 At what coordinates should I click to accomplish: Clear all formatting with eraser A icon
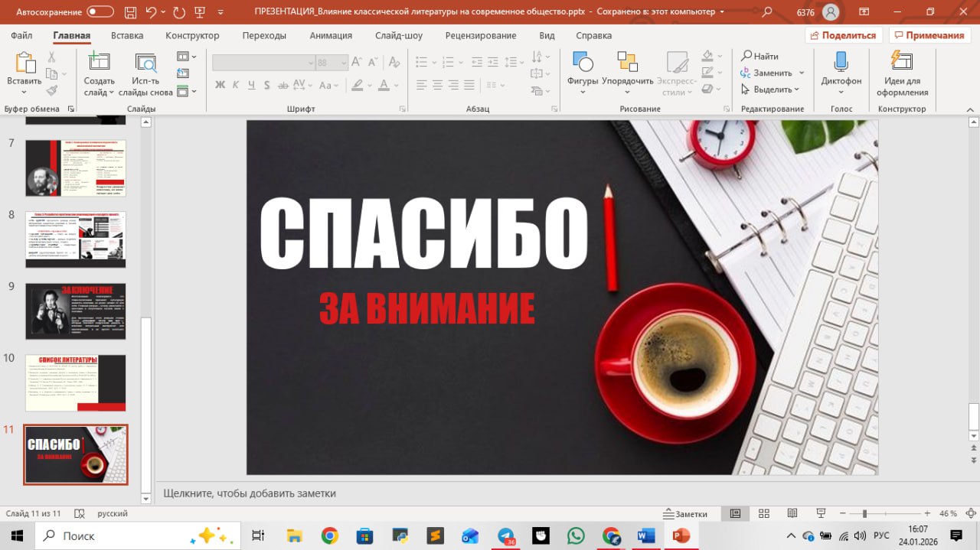393,63
